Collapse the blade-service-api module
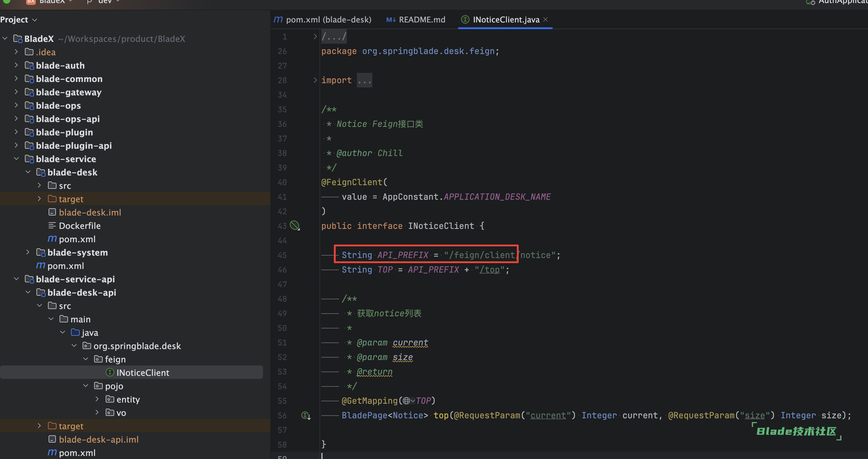The height and width of the screenshot is (459, 868). [x=16, y=279]
